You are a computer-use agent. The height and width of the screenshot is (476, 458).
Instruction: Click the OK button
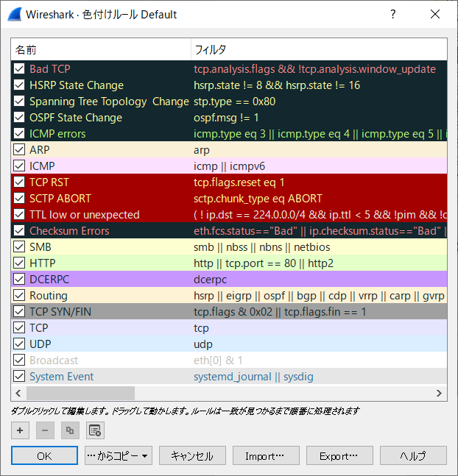click(x=44, y=455)
